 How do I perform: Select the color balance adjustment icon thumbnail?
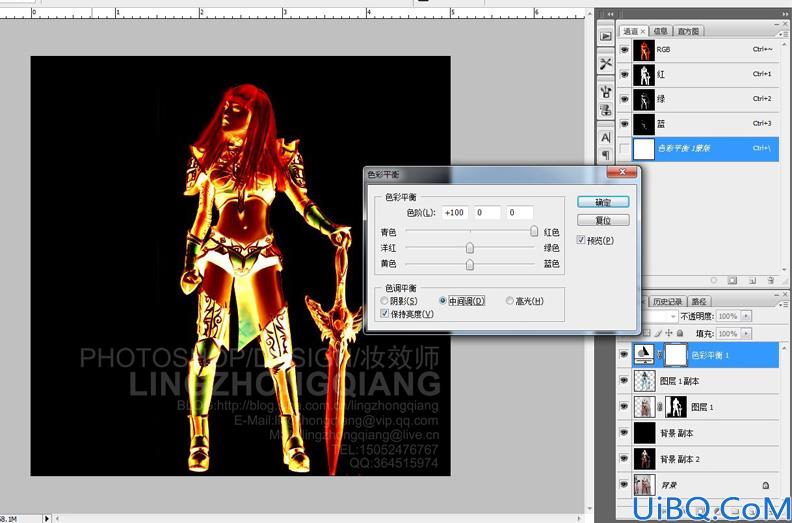(x=644, y=355)
